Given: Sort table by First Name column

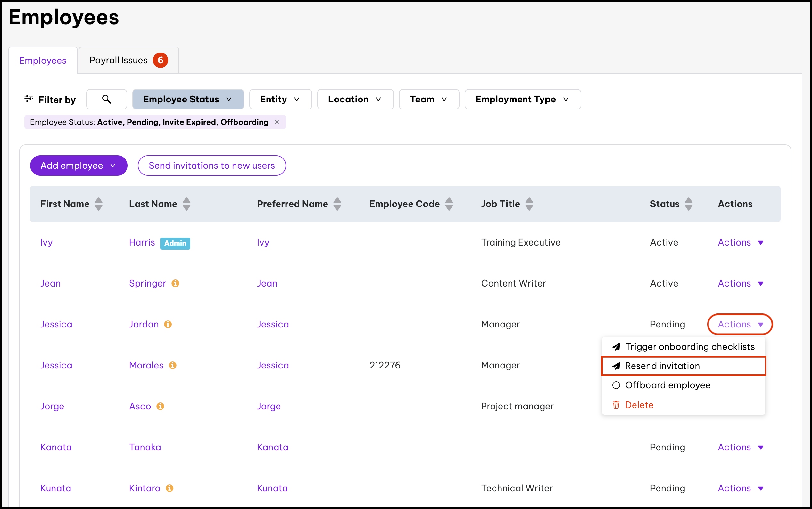Looking at the screenshot, I should point(98,204).
